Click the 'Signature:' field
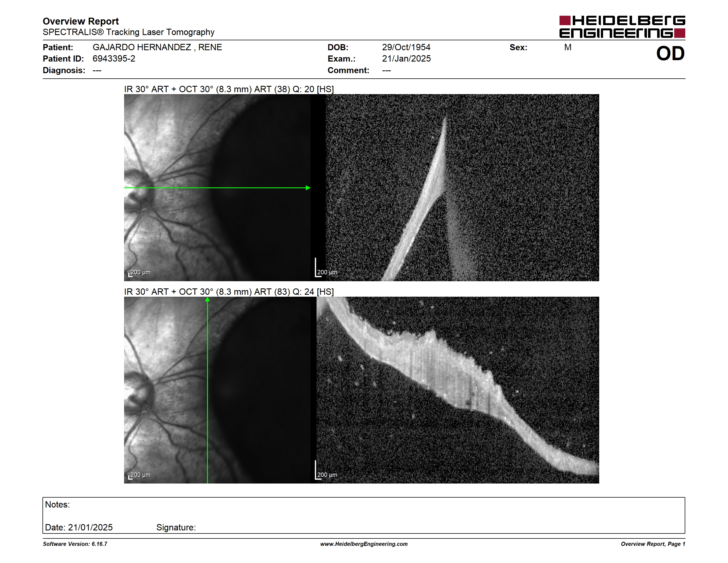 click(176, 528)
